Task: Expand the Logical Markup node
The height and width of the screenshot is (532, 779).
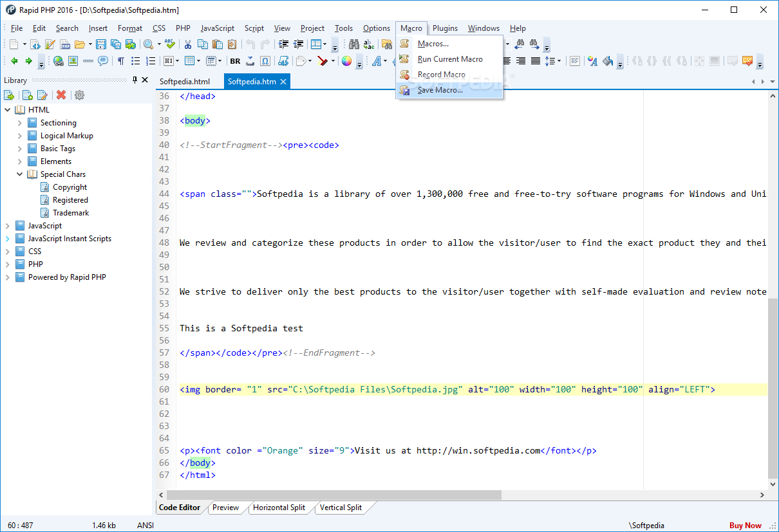Action: 20,136
